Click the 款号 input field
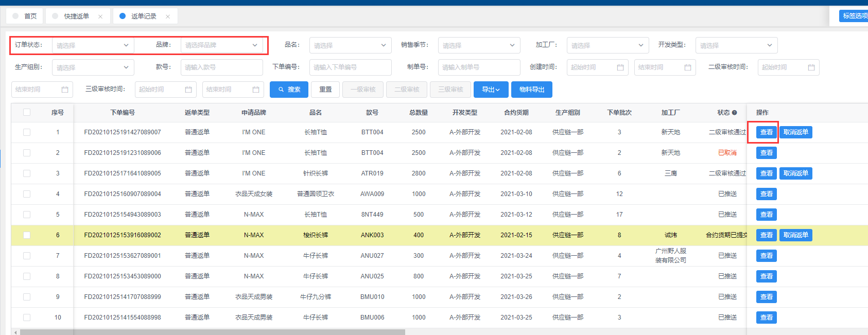868x335 pixels. (221, 67)
